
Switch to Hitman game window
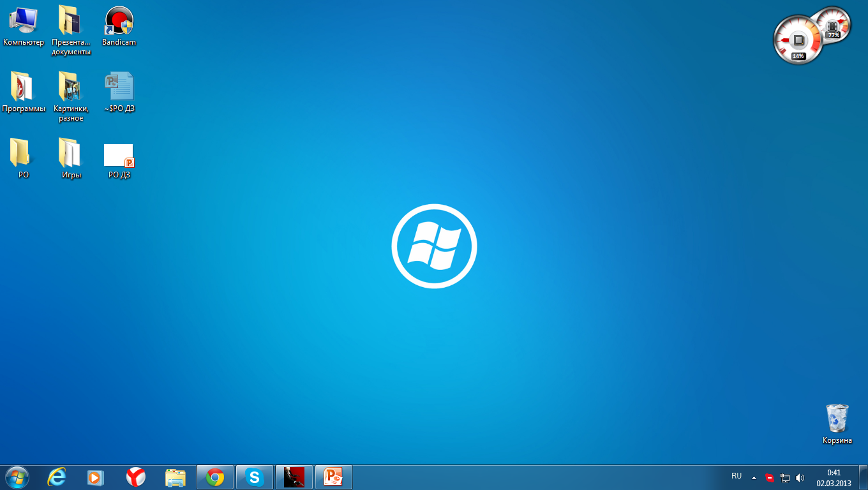pyautogui.click(x=294, y=477)
